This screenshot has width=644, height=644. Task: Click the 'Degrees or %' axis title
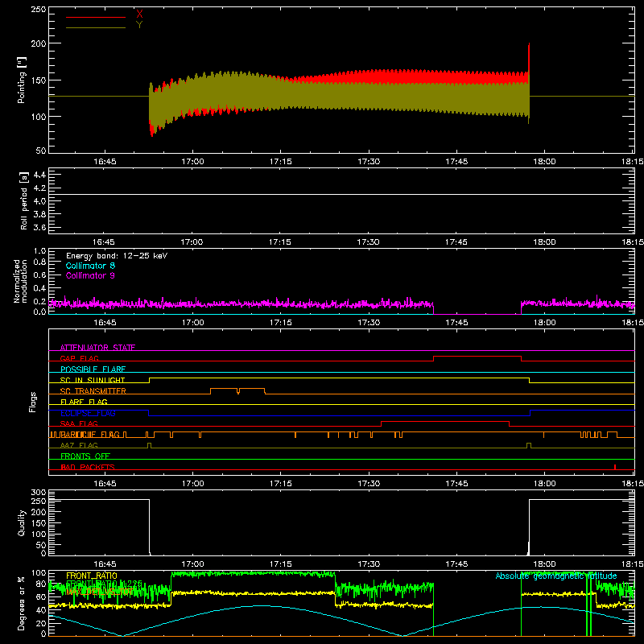(22, 603)
